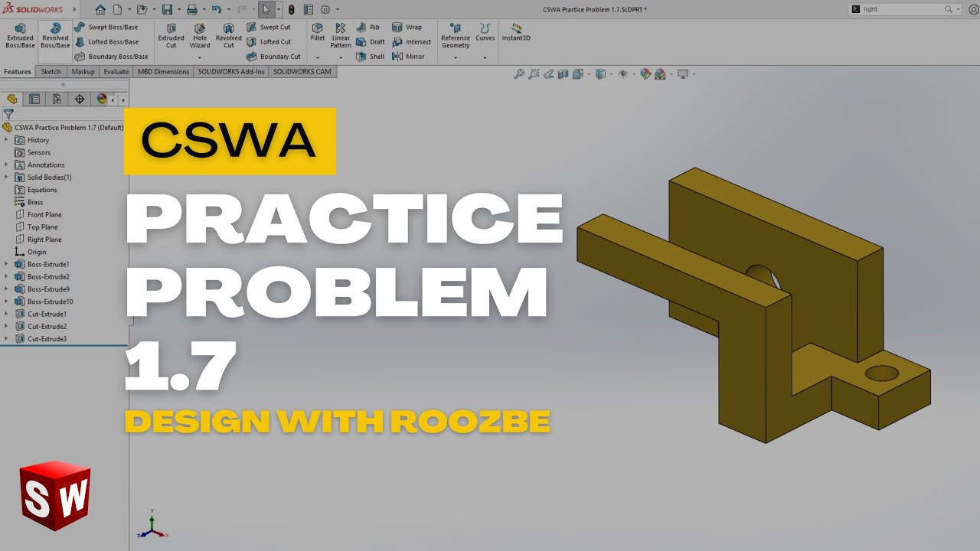Expand the Boss-Extrude10 feature
The width and height of the screenshot is (980, 551).
6,302
